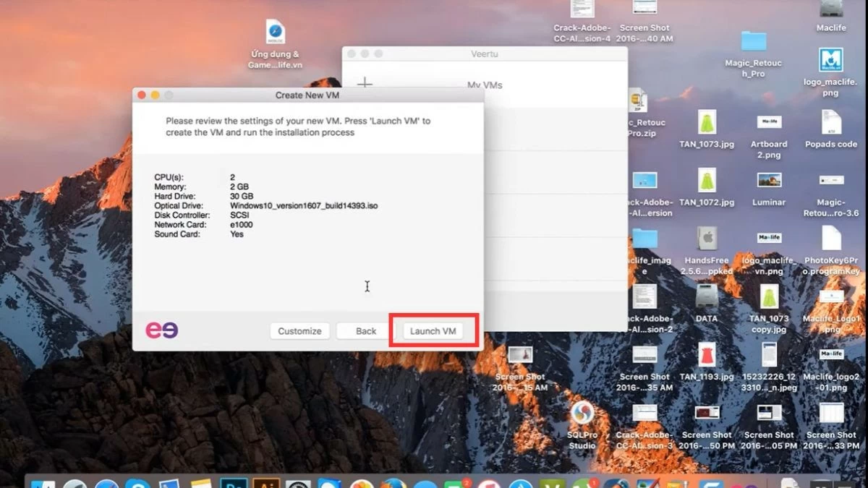Click the Launch VM button
The image size is (868, 488).
point(432,330)
